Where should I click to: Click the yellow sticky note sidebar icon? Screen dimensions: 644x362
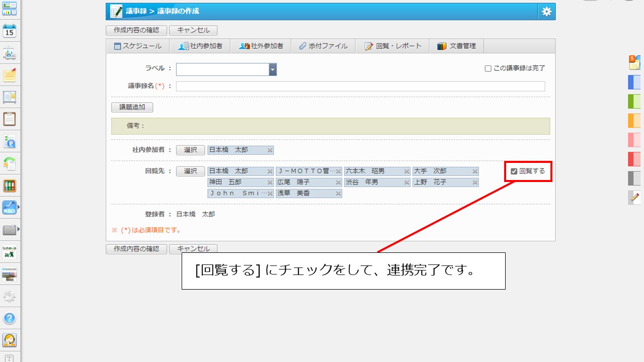(10, 75)
